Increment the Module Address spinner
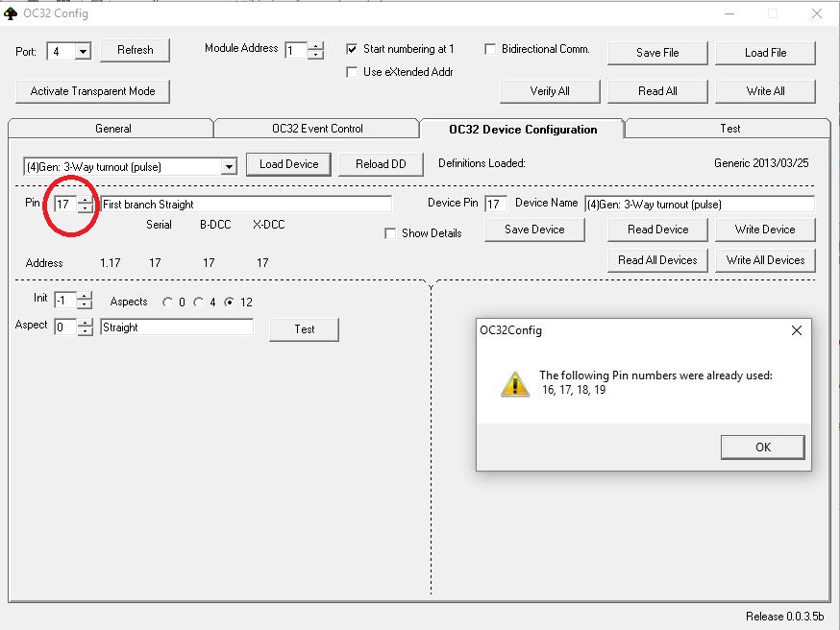The image size is (840, 630). pyautogui.click(x=315, y=45)
